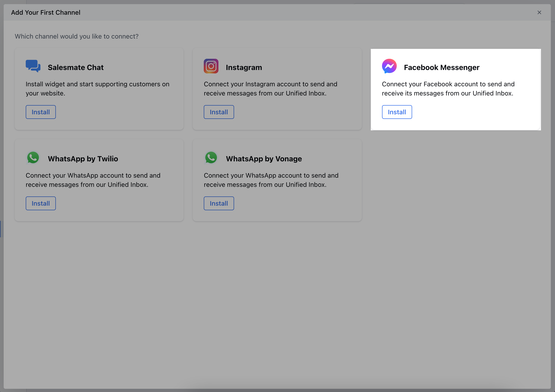Click the 'Install widget and start supporting' description
This screenshot has width=555, height=392.
[98, 89]
